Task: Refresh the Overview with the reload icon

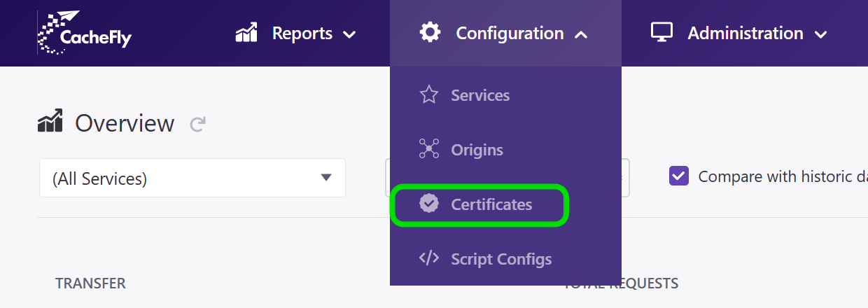Action: [x=198, y=125]
